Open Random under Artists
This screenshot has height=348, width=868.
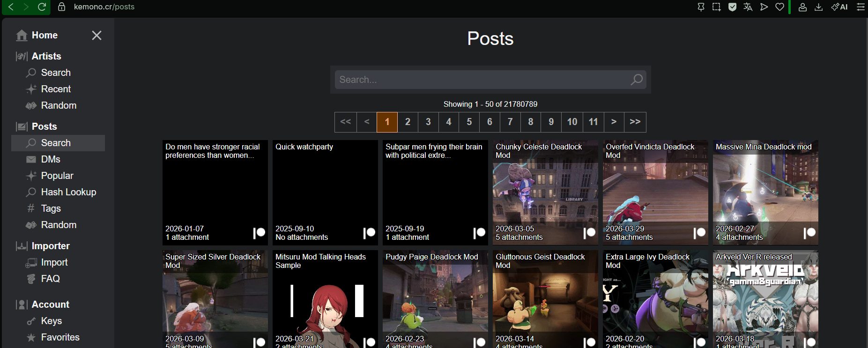tap(58, 105)
